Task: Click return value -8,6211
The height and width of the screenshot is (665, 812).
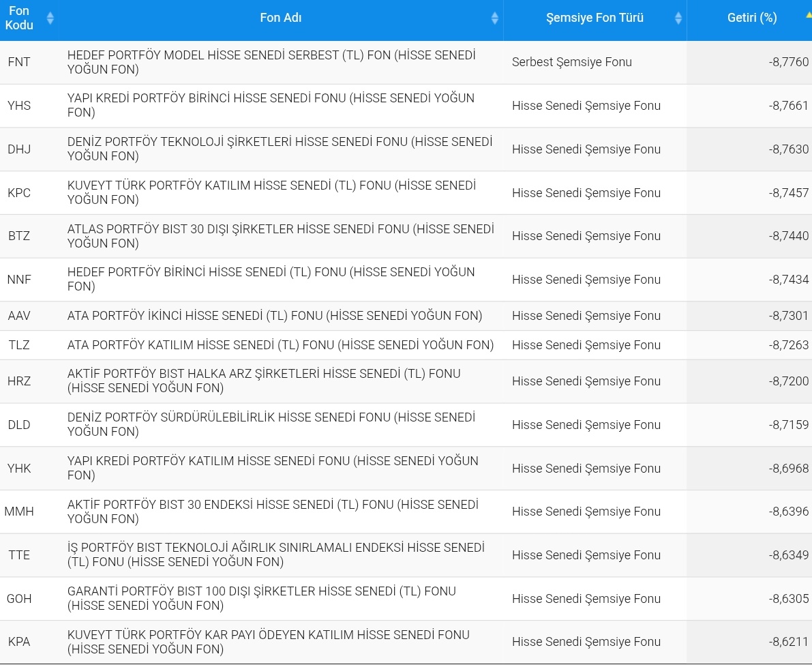Action: [x=789, y=642]
